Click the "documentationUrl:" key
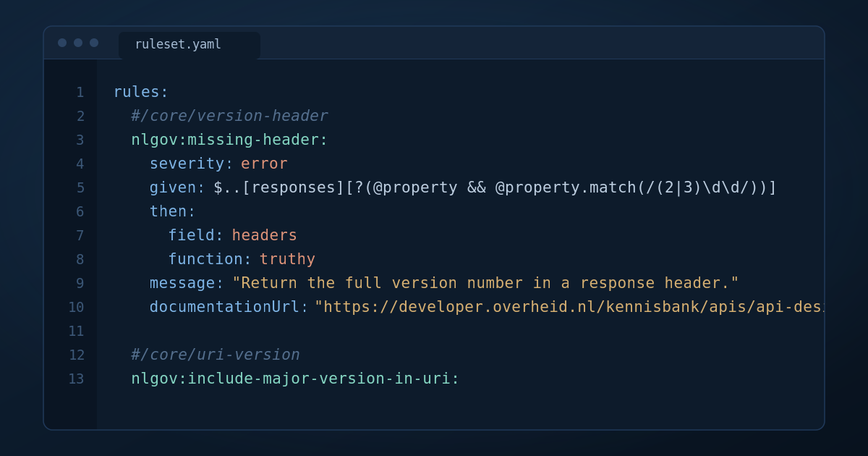Screen dimensions: 868x456 [x=229, y=307]
